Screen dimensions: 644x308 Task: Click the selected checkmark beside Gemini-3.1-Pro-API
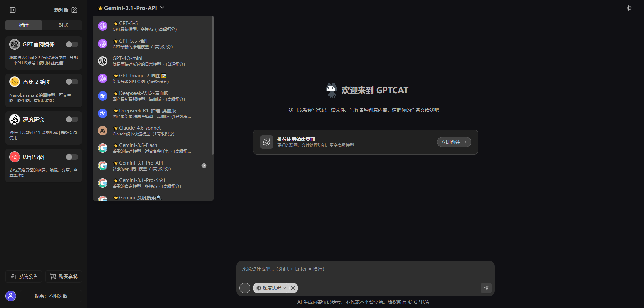pos(204,166)
